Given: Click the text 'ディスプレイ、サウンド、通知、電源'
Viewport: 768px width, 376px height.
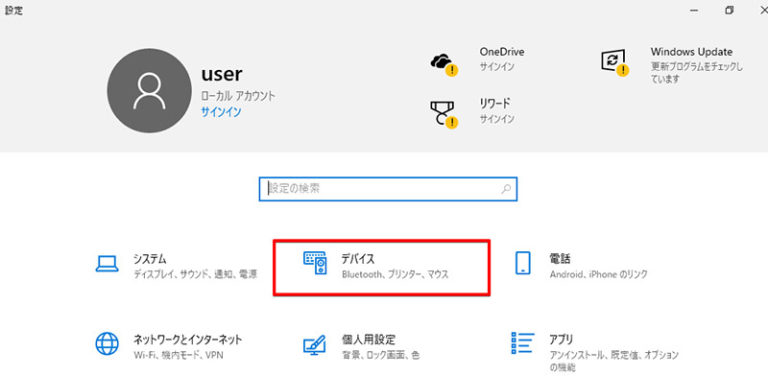Looking at the screenshot, I should click(x=195, y=275).
